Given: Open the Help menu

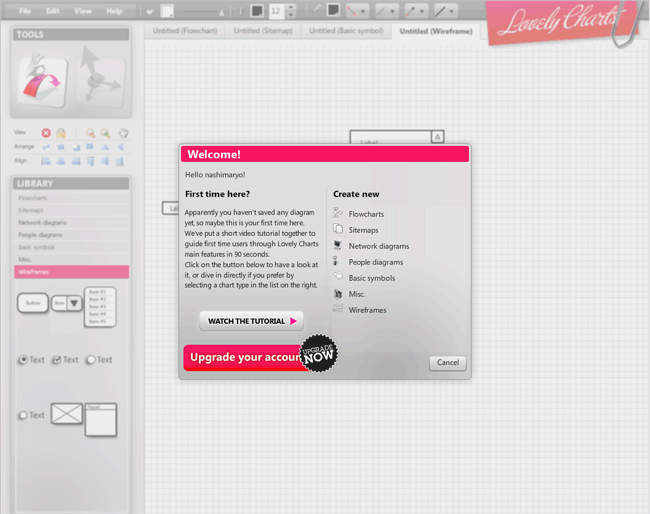Looking at the screenshot, I should coord(114,11).
